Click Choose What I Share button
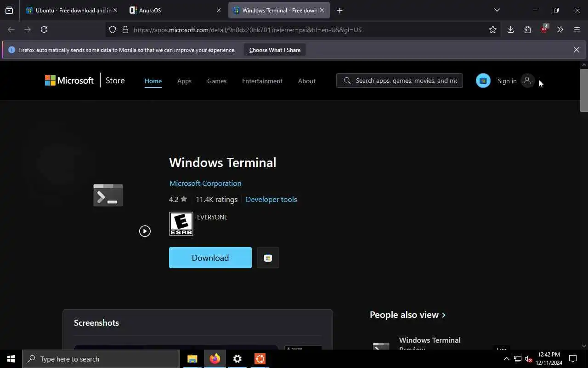This screenshot has height=368, width=588. (275, 50)
